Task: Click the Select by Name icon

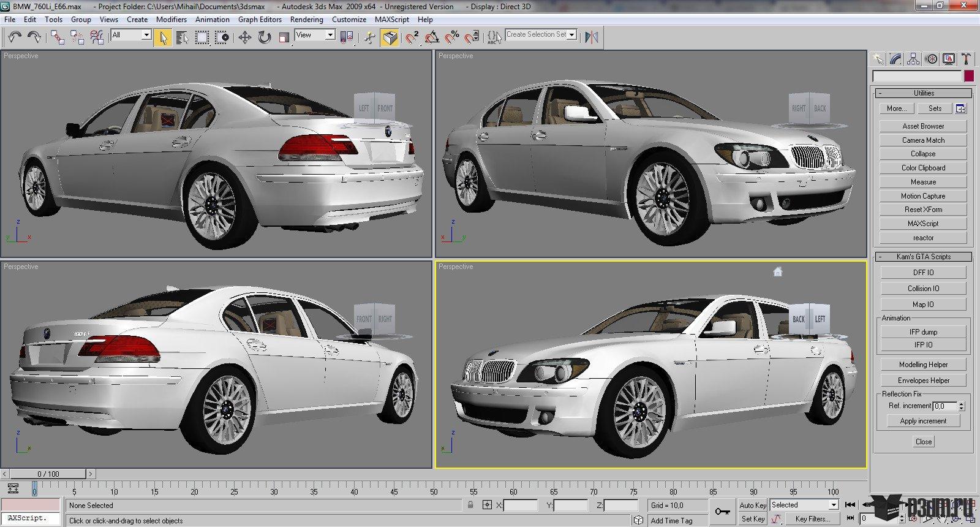Action: point(182,37)
